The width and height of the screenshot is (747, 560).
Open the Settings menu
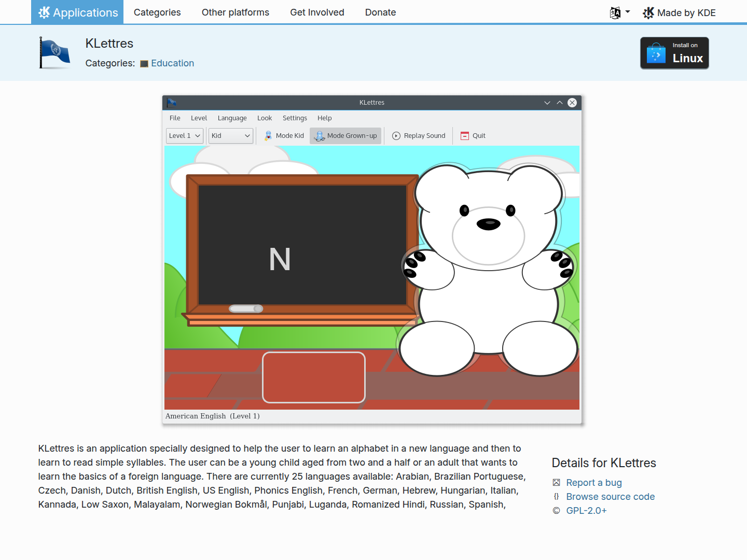pos(295,118)
